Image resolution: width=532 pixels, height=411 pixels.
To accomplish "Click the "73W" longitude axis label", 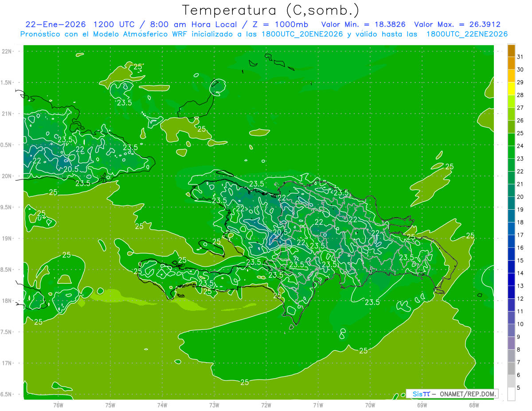I will (214, 405).
